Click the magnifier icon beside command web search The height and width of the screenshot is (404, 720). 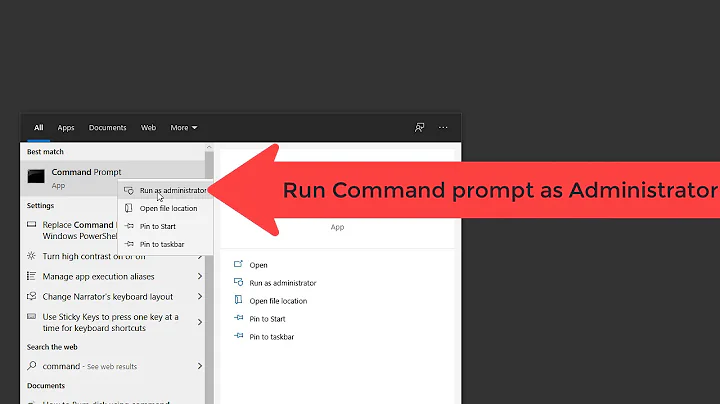pyautogui.click(x=31, y=365)
